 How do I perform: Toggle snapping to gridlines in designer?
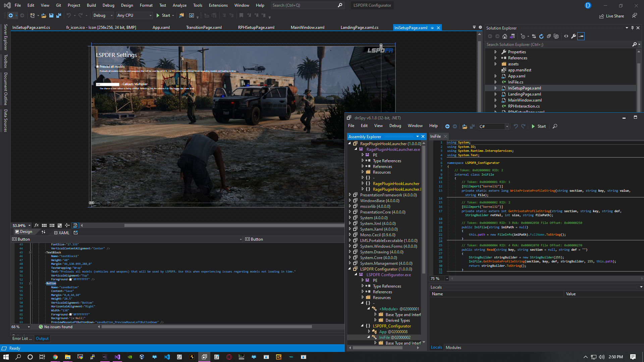[52, 226]
